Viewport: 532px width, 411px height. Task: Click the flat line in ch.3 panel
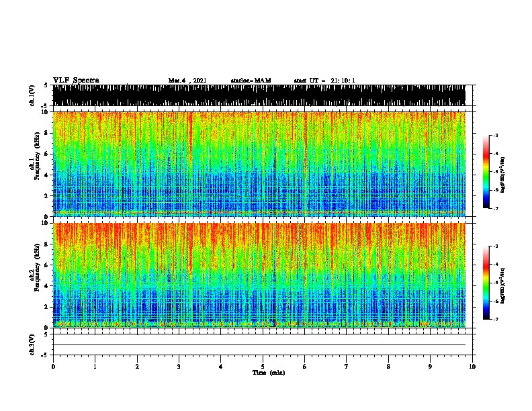259,345
